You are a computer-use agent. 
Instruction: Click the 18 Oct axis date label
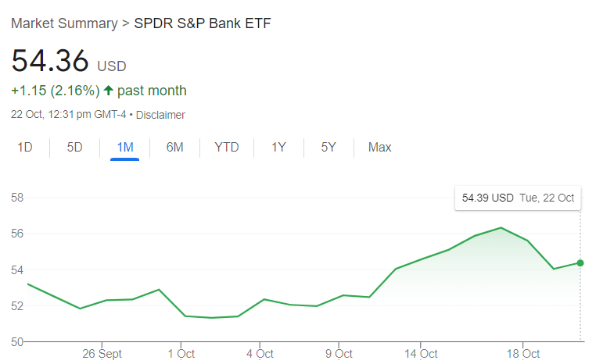pyautogui.click(x=522, y=354)
